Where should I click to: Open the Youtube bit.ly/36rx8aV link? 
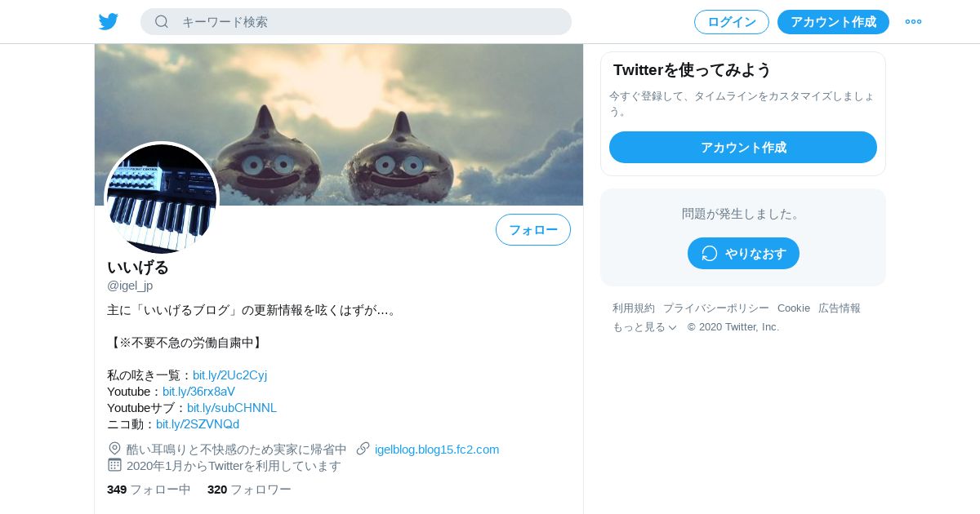(198, 392)
